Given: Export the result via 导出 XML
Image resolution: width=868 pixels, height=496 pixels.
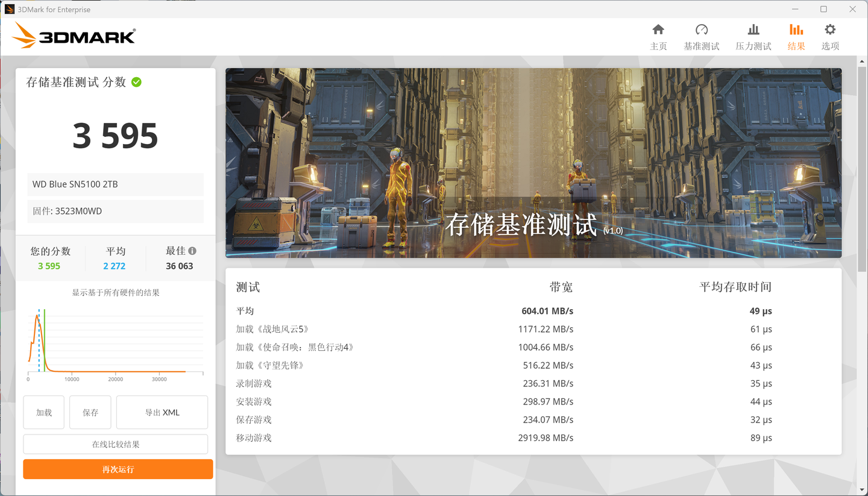Looking at the screenshot, I should (x=162, y=412).
